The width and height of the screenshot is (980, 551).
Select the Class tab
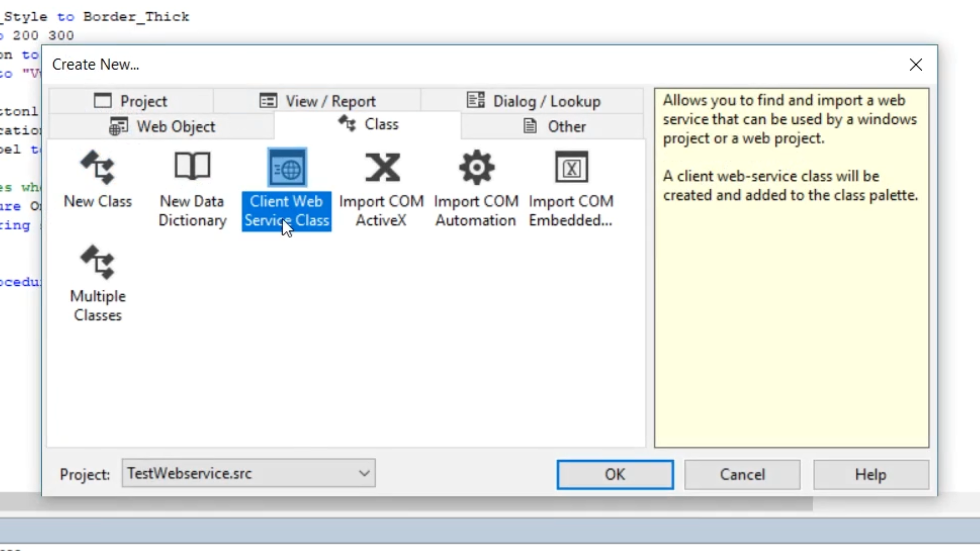(x=369, y=124)
